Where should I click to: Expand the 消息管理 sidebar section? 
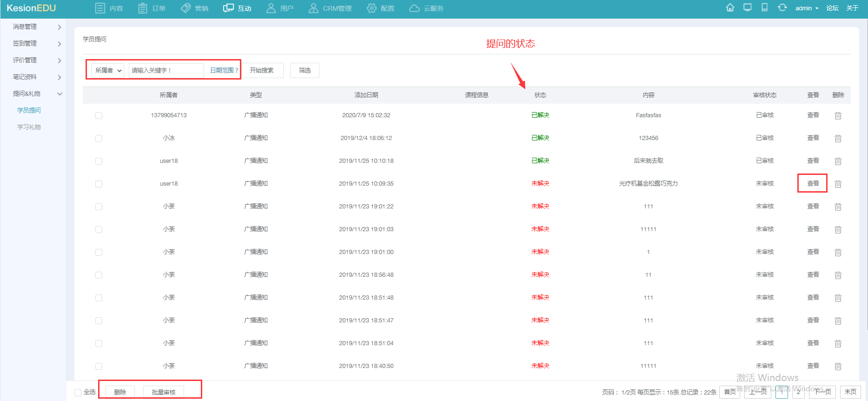tap(37, 27)
